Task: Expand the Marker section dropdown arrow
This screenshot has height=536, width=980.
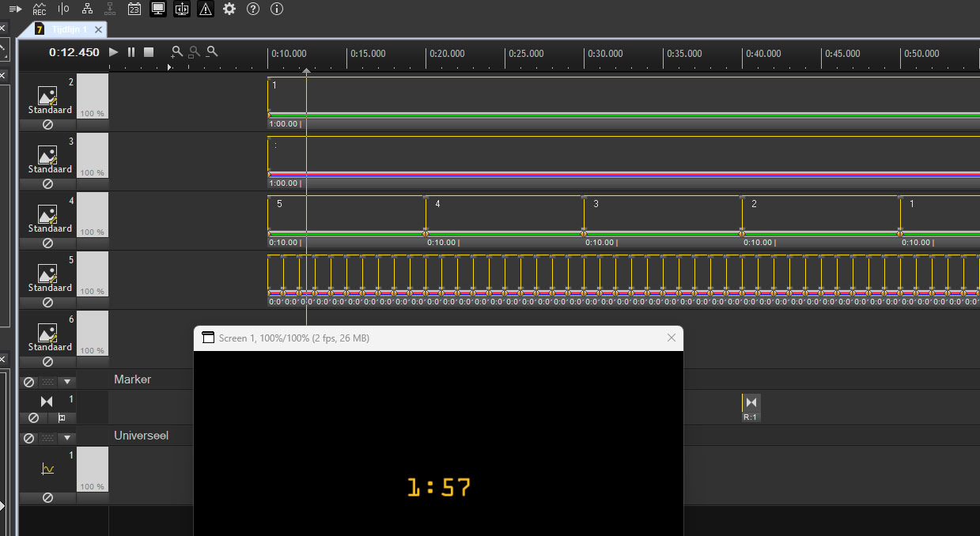Action: (67, 382)
